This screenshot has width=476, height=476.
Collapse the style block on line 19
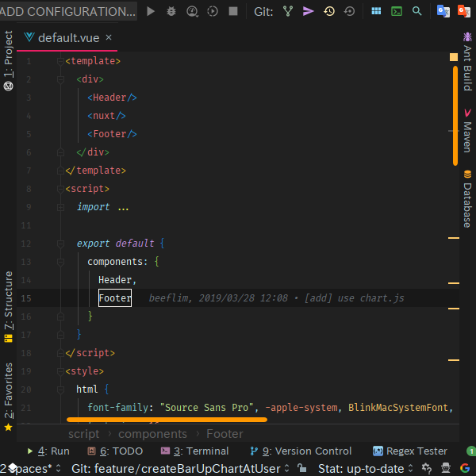pyautogui.click(x=60, y=371)
